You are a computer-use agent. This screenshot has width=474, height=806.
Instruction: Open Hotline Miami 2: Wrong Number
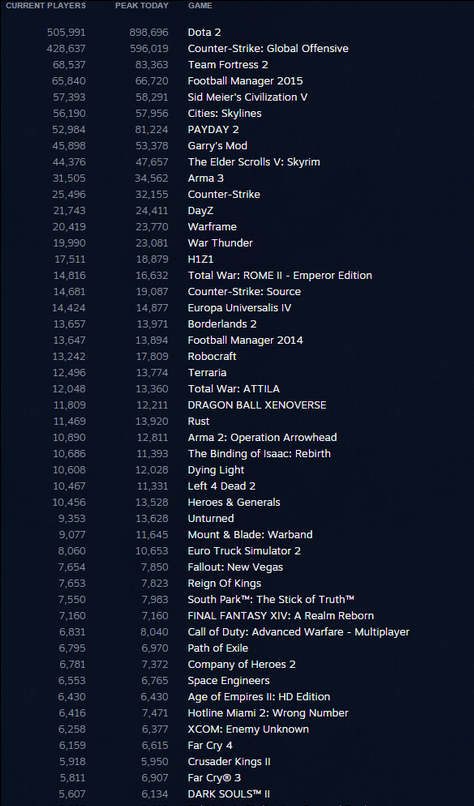click(x=268, y=713)
